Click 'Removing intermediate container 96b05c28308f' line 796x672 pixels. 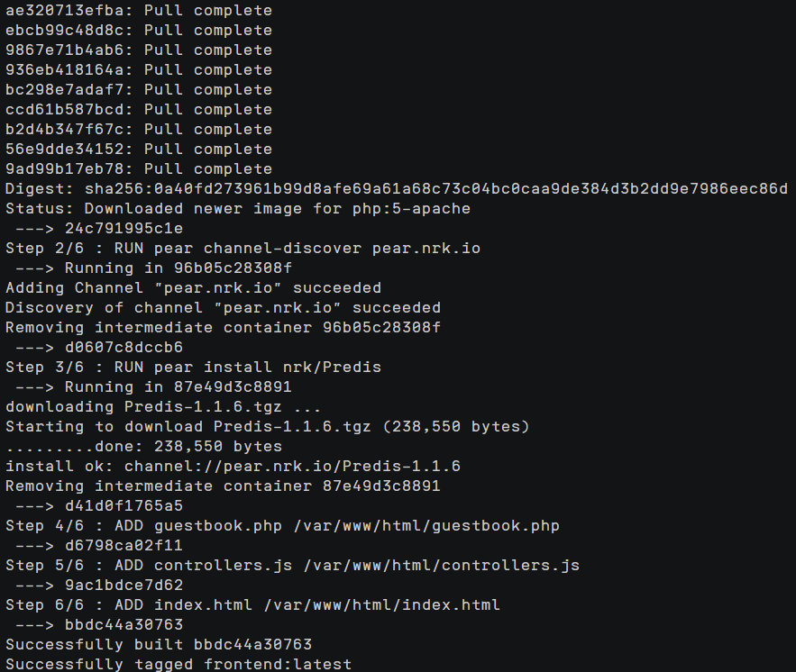(223, 327)
